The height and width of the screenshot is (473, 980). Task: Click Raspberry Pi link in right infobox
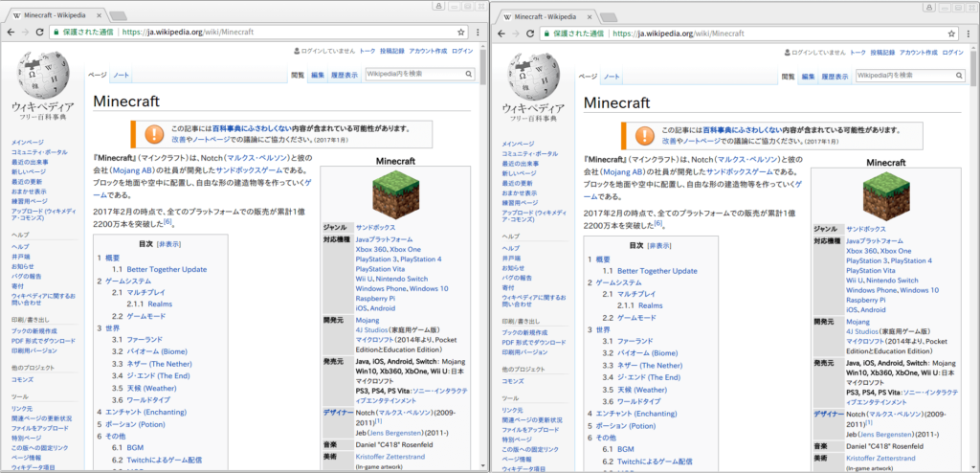865,301
